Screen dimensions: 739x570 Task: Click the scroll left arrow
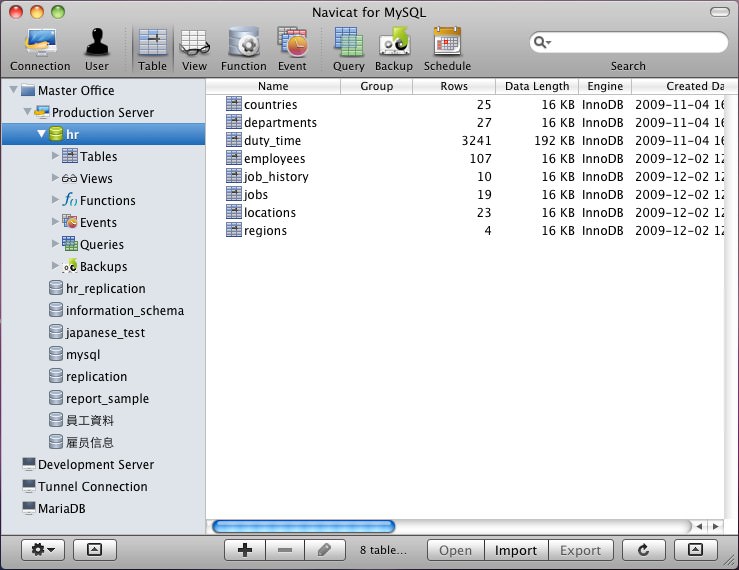(699, 526)
